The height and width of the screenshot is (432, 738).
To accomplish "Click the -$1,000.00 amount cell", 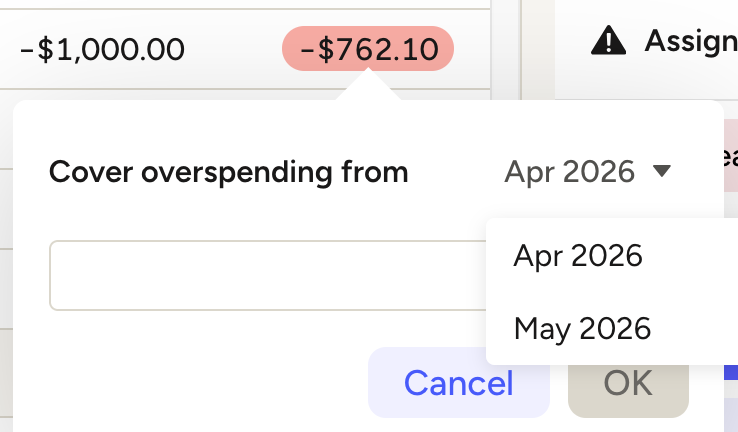I will click(x=102, y=49).
